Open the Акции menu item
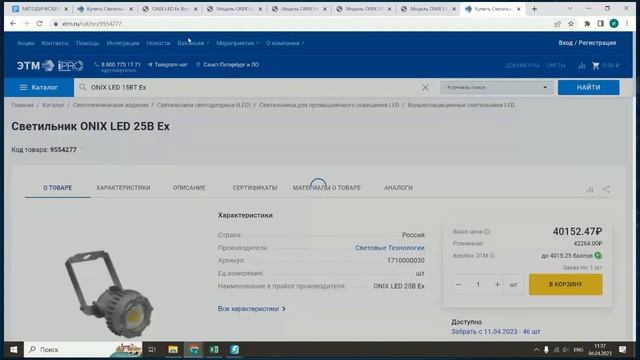The width and height of the screenshot is (640, 360). point(26,43)
